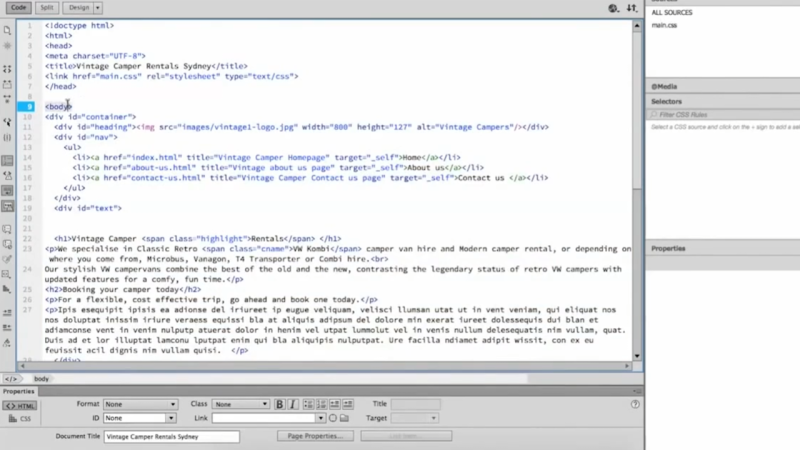This screenshot has width=800, height=450.
Task: Click the Show Code Navigator icon
Action: (7, 46)
